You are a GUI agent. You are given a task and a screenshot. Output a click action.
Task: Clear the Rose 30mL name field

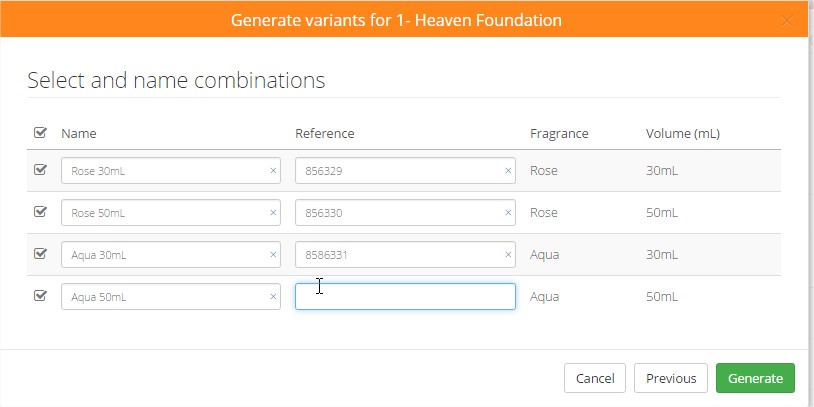(273, 171)
